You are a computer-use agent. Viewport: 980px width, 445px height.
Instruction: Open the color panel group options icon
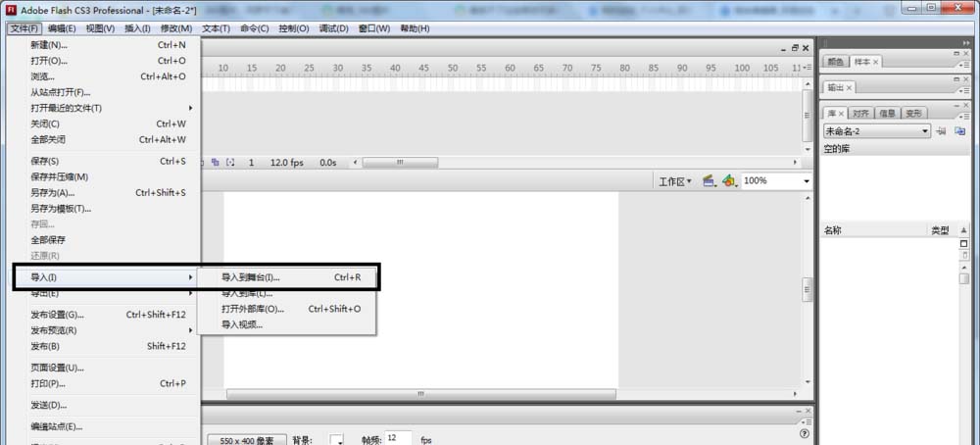[965, 64]
